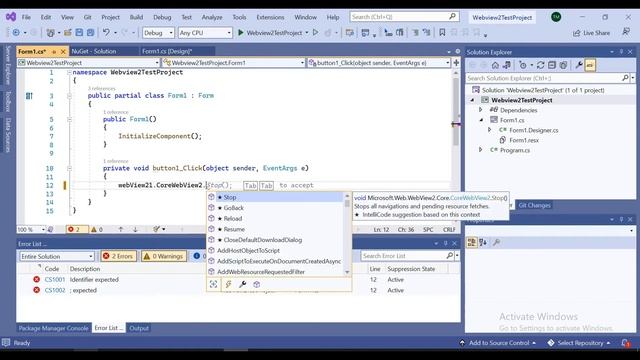
Task: Click the cube methods filter in IntelliSense footer
Action: tap(256, 284)
